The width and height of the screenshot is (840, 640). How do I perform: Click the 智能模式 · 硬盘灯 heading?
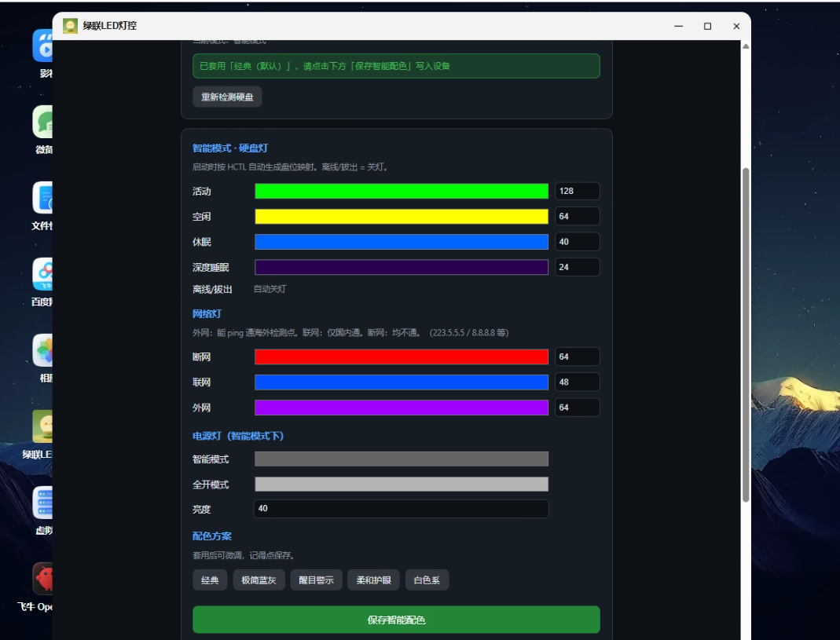(230, 148)
